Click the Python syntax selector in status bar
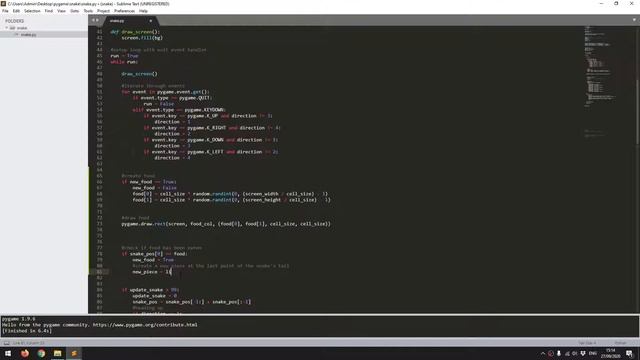Screen dimensions: 640x360 [620, 343]
